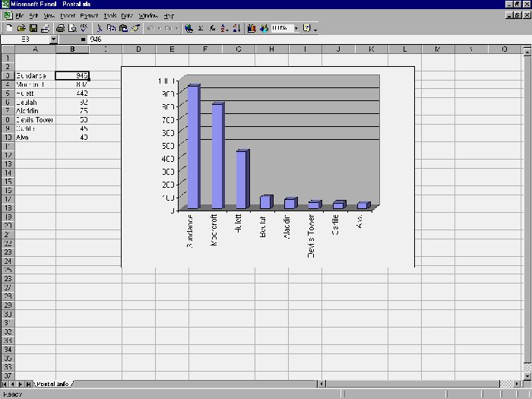Click the Format Painter brush icon

point(135,28)
